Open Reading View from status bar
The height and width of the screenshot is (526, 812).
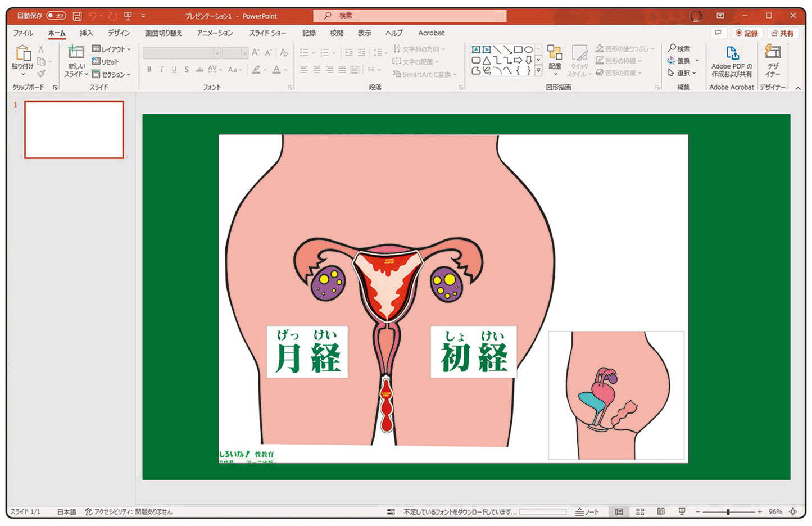661,511
